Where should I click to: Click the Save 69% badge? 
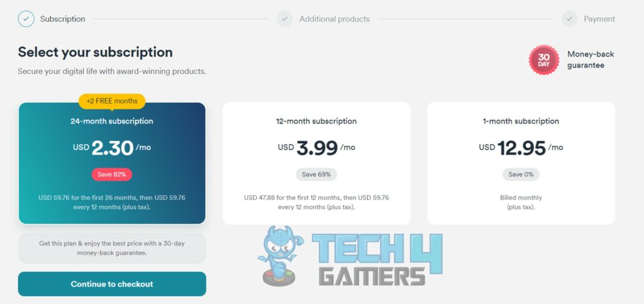[x=316, y=175]
